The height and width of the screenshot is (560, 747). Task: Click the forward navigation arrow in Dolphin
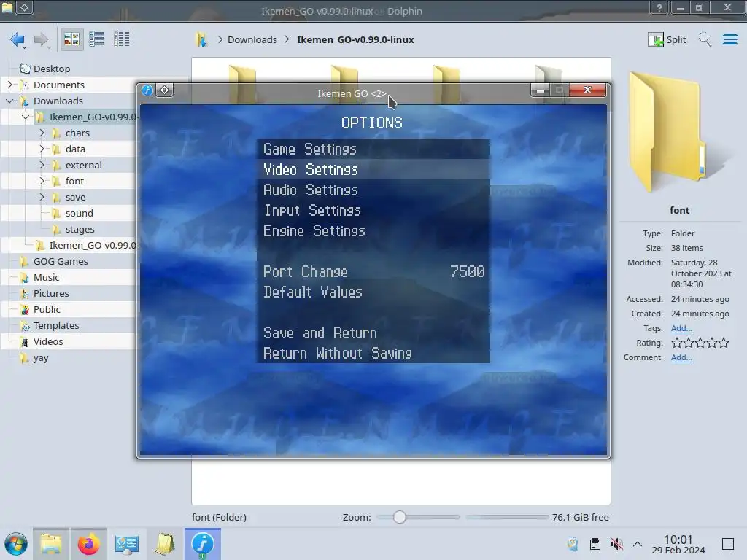(x=42, y=39)
